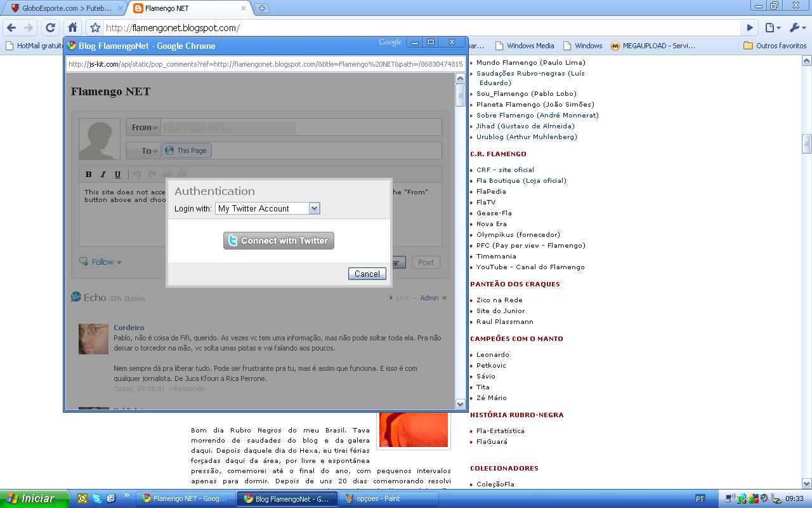Click the Post button
The width and height of the screenshot is (812, 508).
pyautogui.click(x=426, y=262)
